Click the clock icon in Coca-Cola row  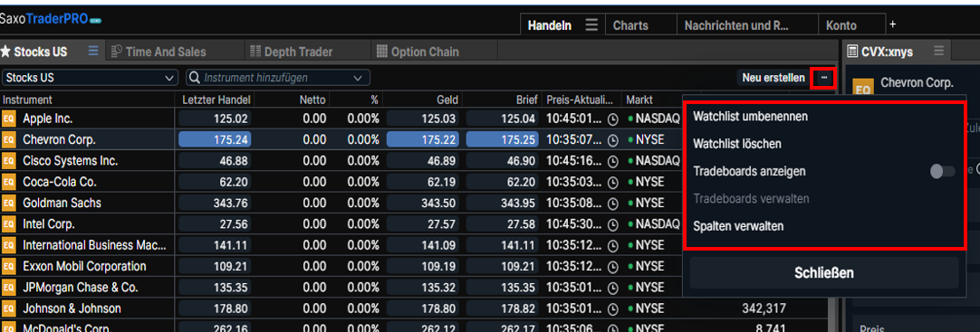[613, 182]
